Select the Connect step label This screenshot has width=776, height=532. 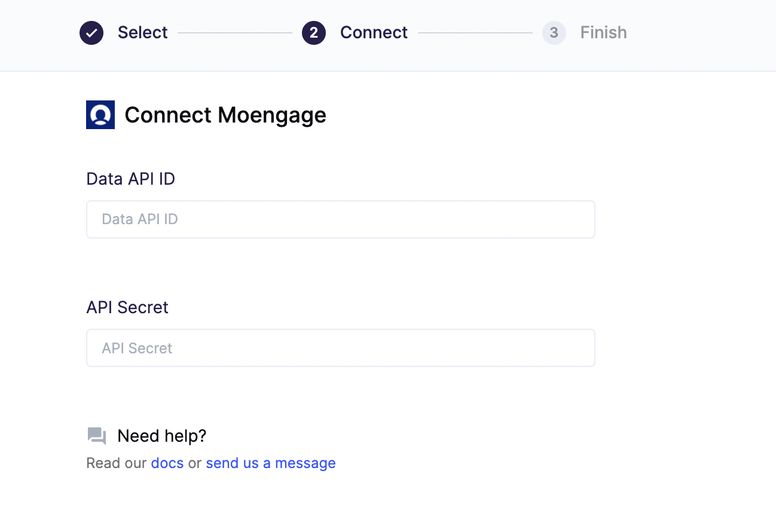point(374,32)
